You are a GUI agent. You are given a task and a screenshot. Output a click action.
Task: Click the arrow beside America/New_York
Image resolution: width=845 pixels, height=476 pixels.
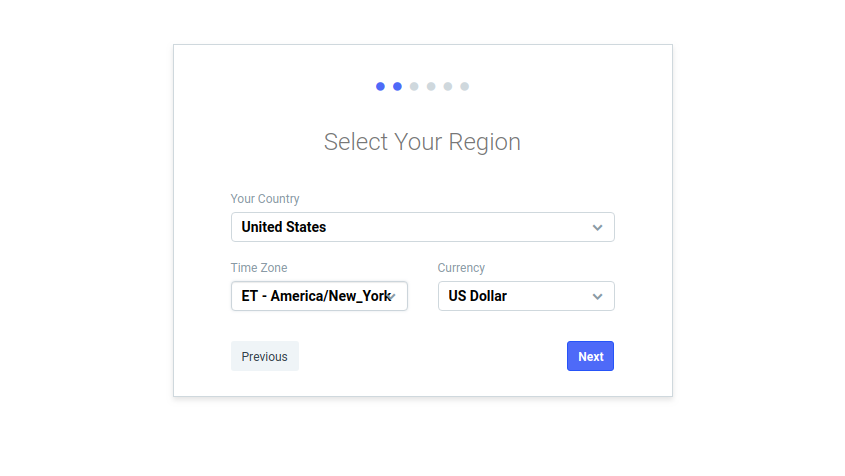coord(392,296)
